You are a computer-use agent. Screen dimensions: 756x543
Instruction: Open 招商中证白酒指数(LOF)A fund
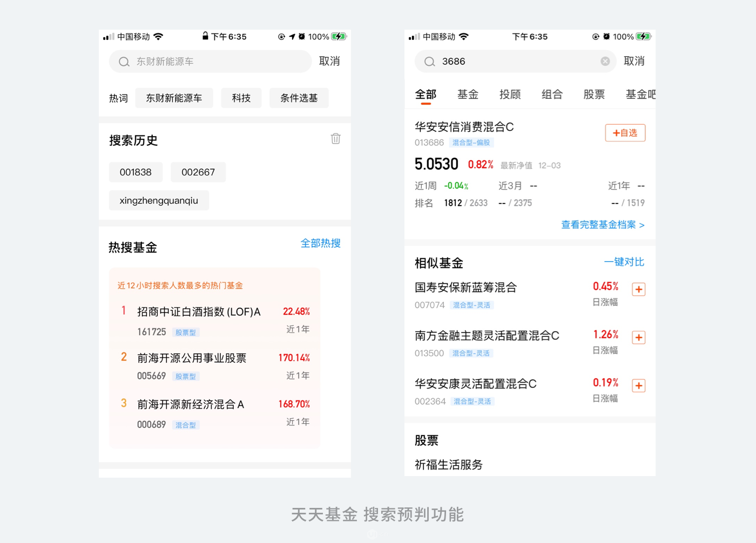(215, 321)
